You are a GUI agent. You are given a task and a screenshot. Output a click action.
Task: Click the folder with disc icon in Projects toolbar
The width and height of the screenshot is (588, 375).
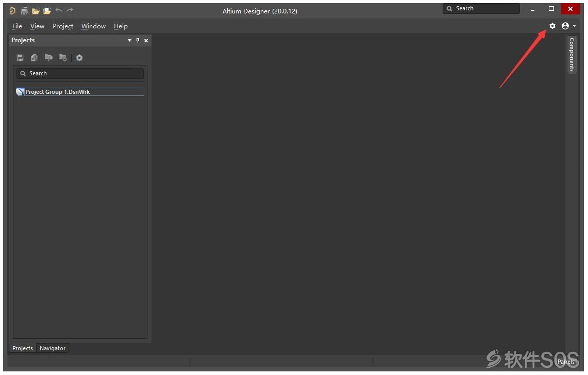63,57
